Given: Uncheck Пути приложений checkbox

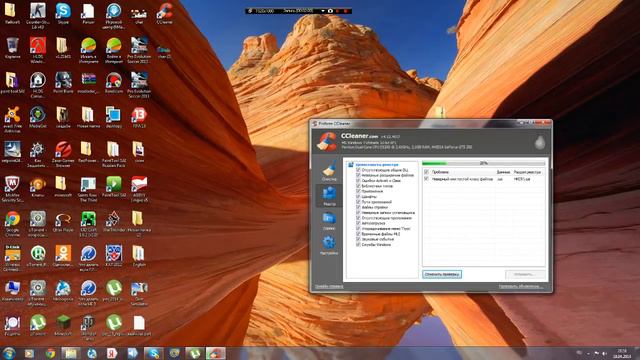Looking at the screenshot, I should pyautogui.click(x=358, y=202).
